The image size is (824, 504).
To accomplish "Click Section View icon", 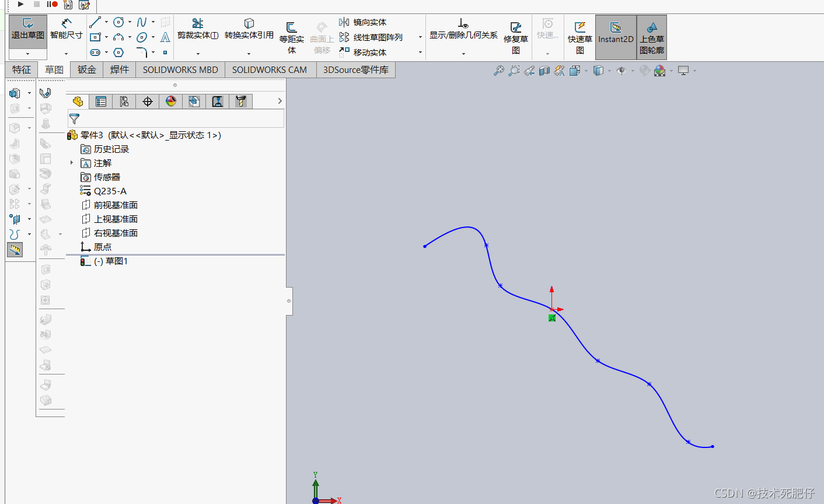I will pos(544,71).
